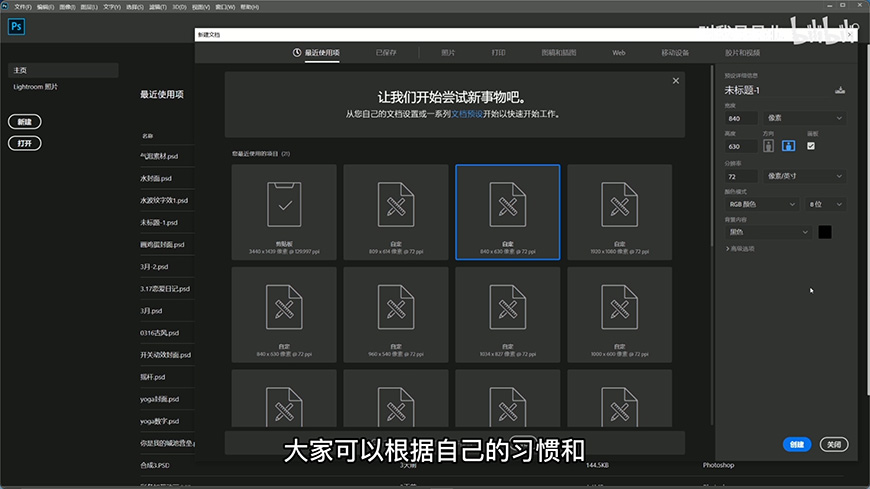Click the resolution field showing 72

pos(741,177)
